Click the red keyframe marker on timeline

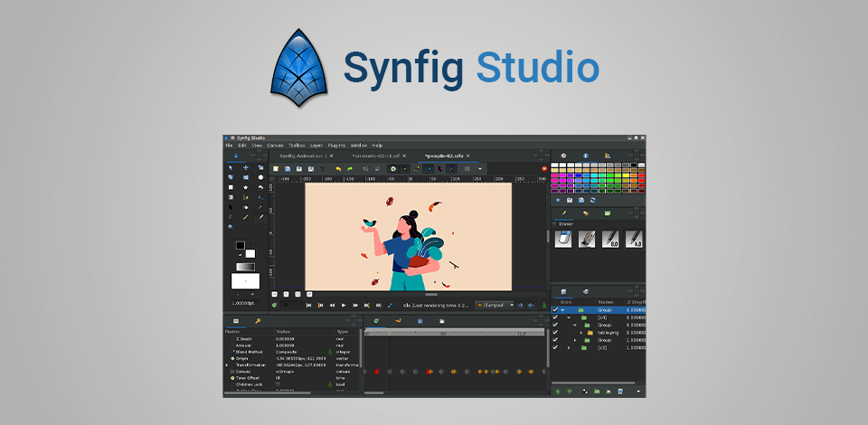click(x=375, y=372)
